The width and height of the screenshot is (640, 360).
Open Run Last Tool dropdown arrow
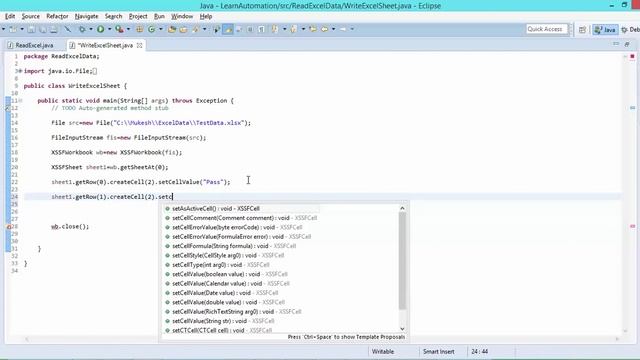(128, 29)
